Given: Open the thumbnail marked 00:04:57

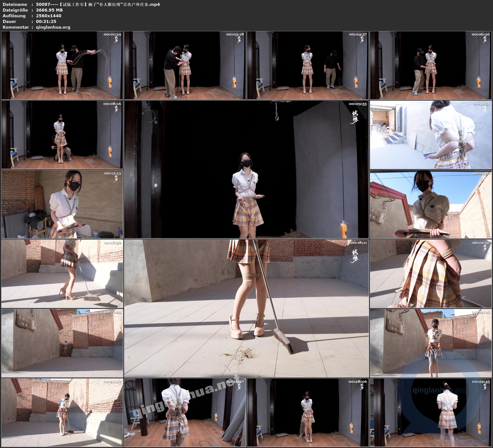Looking at the screenshot, I should point(308,65).
